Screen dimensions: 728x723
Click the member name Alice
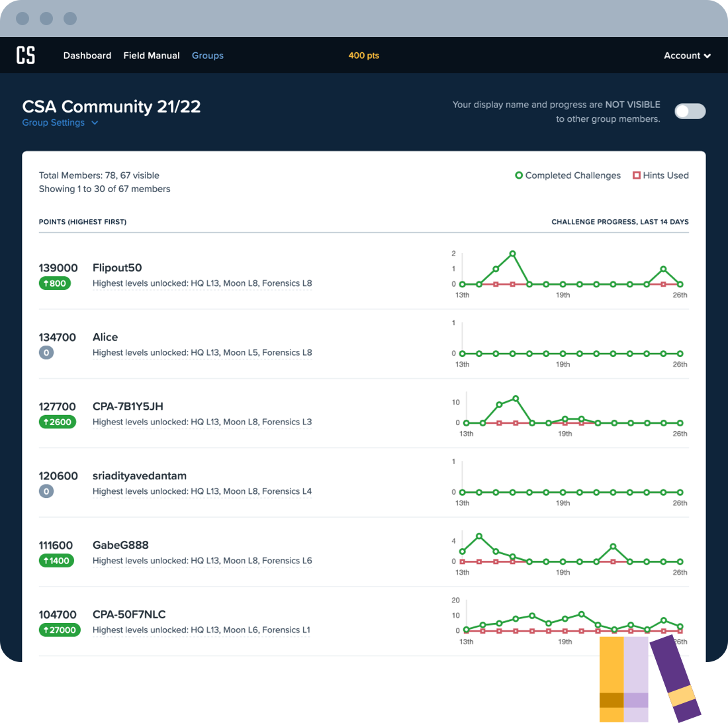105,337
